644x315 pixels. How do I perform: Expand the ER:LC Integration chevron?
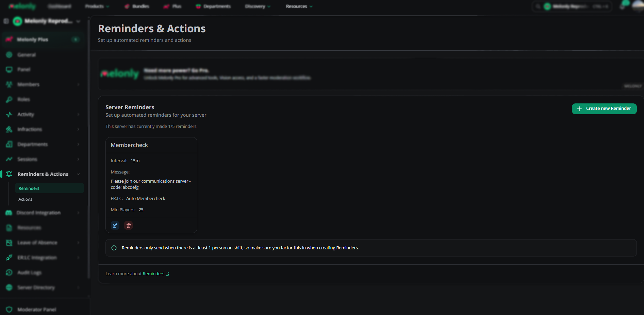pos(79,258)
